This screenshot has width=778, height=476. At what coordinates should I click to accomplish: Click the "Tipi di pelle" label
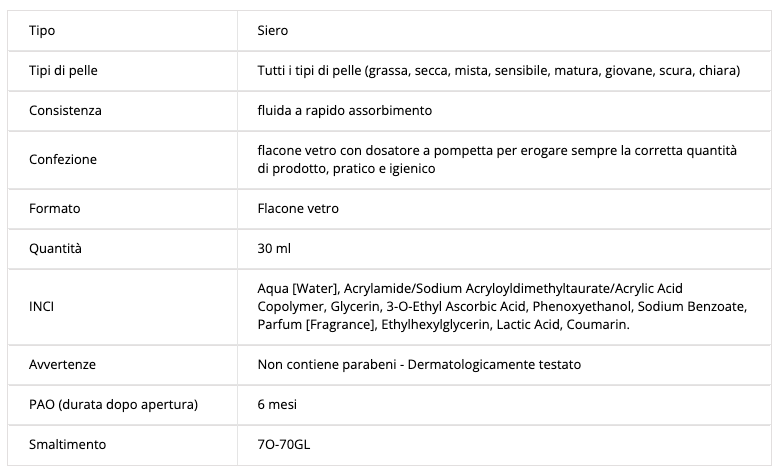tap(62, 71)
